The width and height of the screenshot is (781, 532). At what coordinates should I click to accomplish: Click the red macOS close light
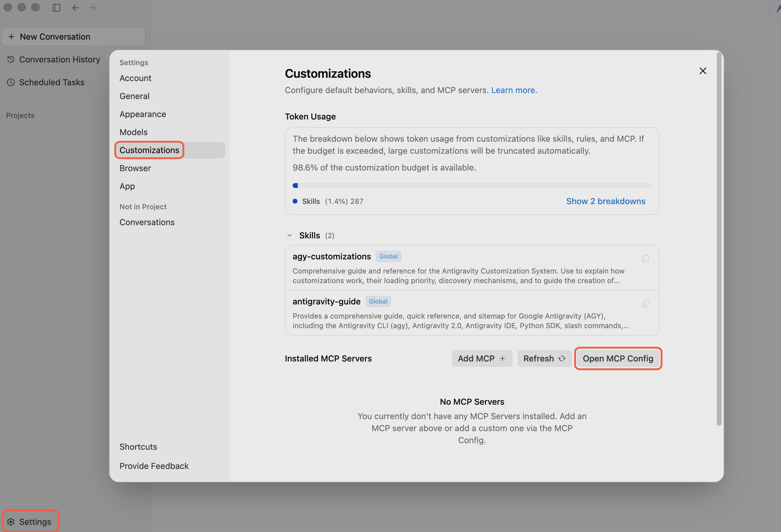pyautogui.click(x=8, y=7)
